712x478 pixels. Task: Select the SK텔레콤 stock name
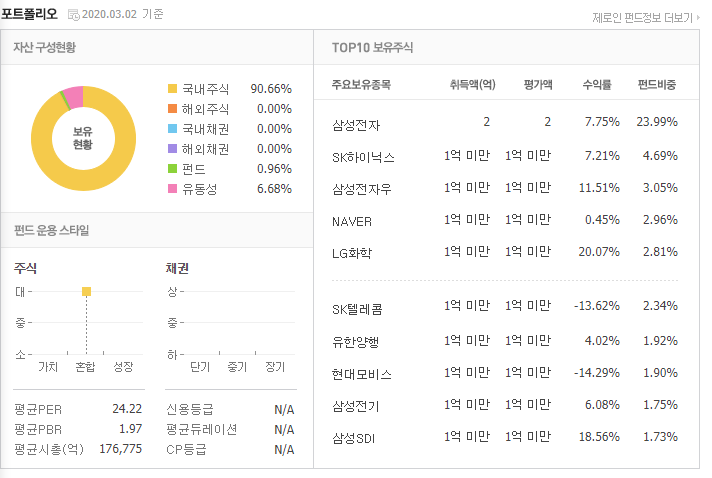pos(357,310)
